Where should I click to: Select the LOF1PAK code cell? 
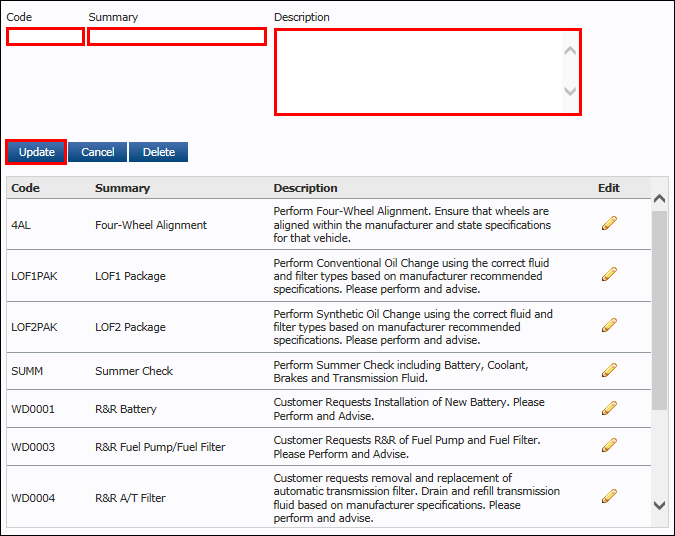pos(34,276)
